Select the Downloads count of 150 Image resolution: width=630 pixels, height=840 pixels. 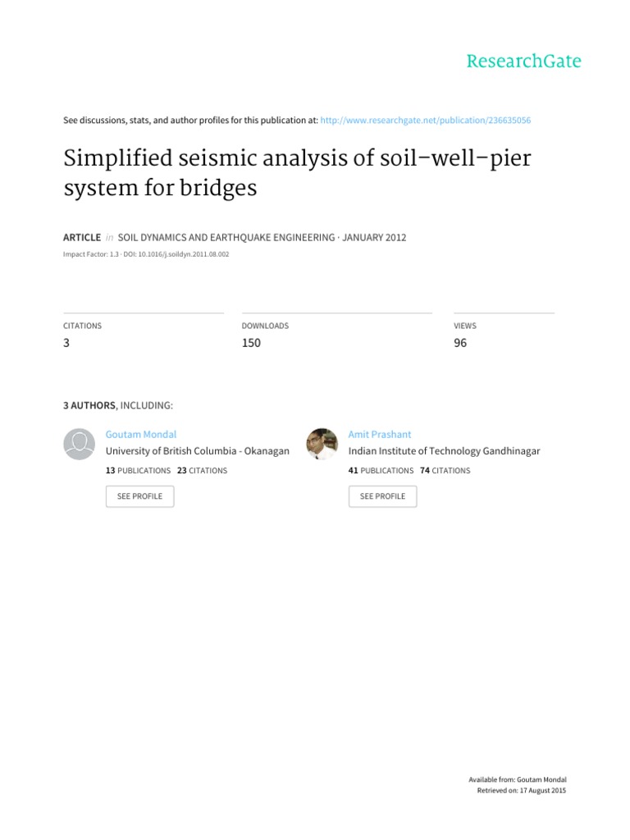(x=251, y=343)
